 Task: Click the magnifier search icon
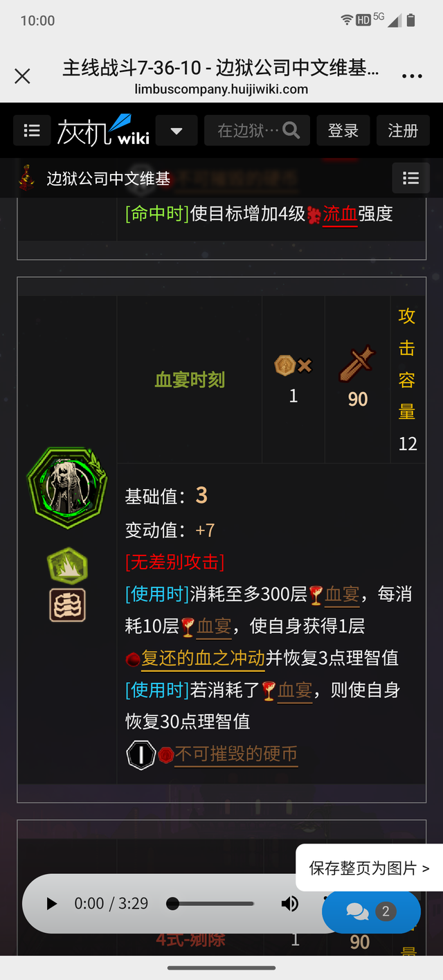291,130
